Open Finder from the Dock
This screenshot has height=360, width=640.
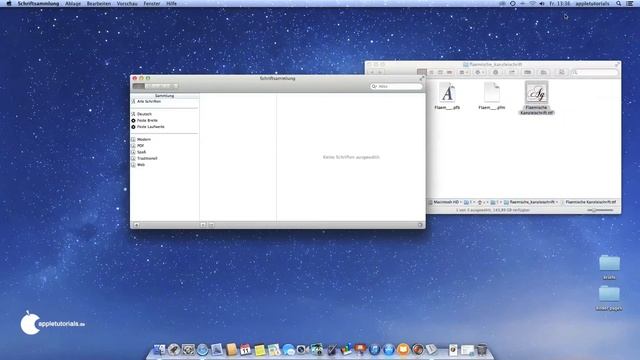point(159,350)
